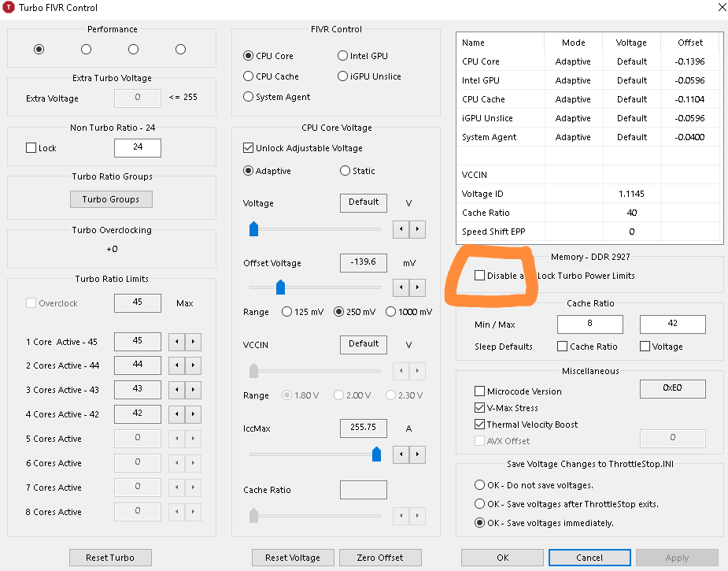Click right arrow next to Offset Voltage slider
The width and height of the screenshot is (728, 571).
click(x=417, y=287)
